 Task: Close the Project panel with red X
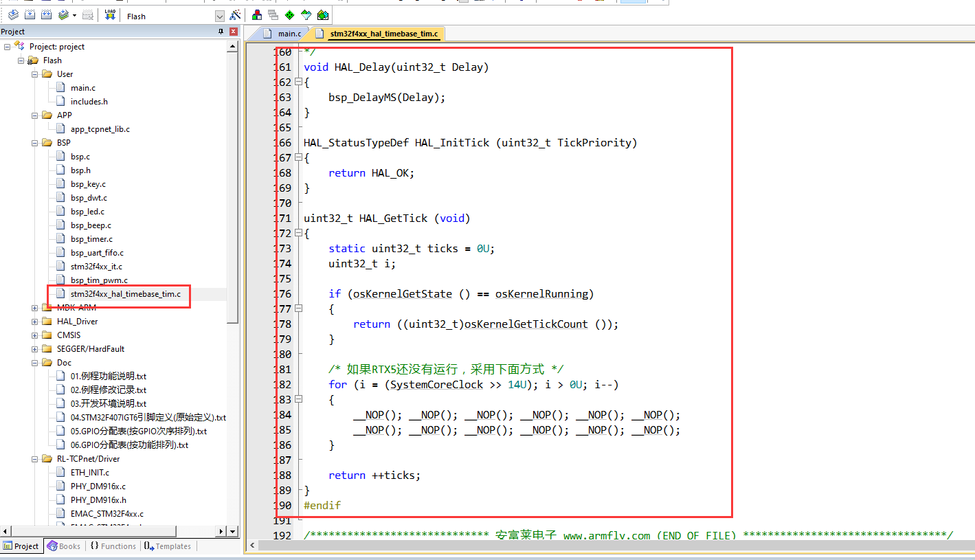tap(234, 32)
